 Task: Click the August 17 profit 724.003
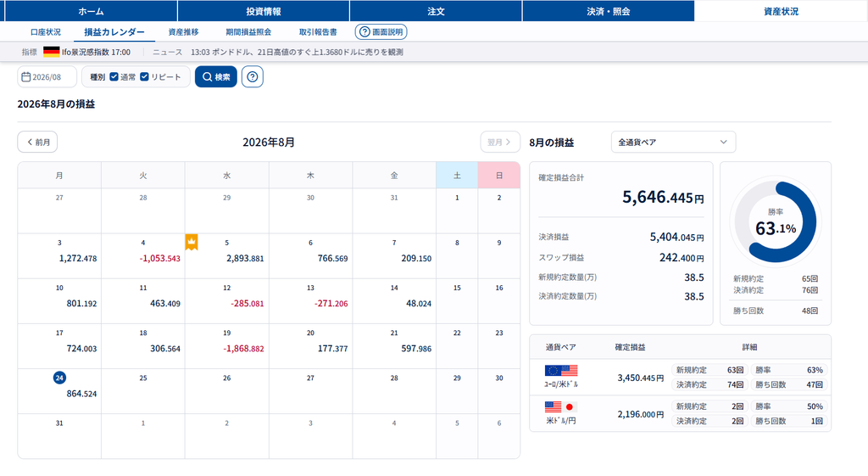[x=81, y=349]
